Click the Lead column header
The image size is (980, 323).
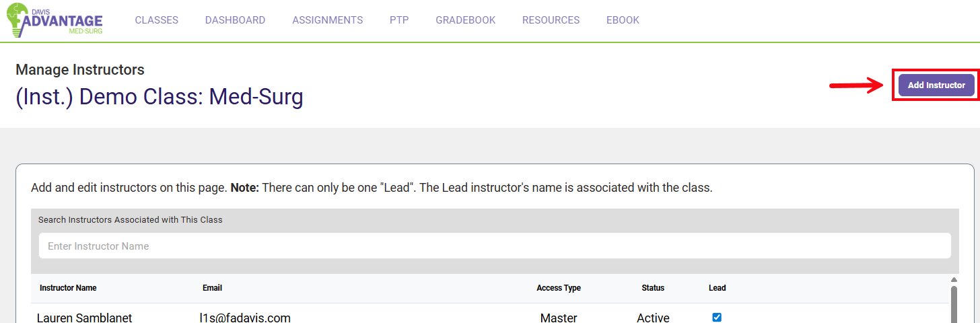(717, 288)
